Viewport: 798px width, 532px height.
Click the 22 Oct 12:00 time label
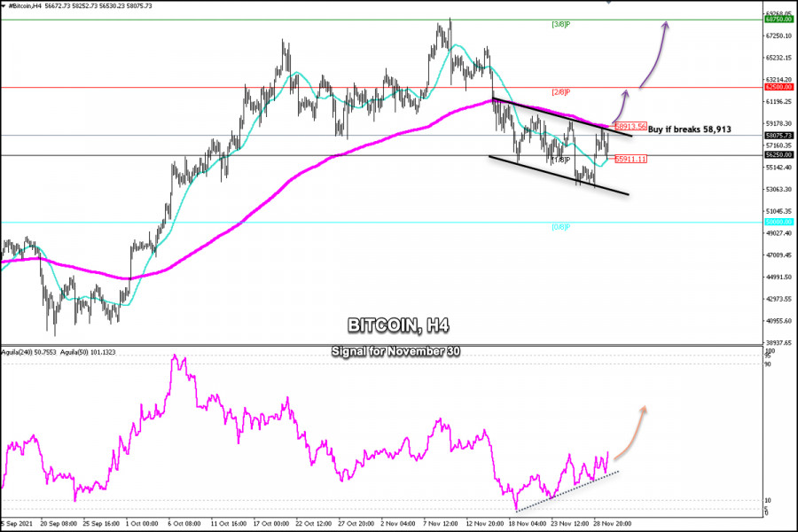point(314,523)
